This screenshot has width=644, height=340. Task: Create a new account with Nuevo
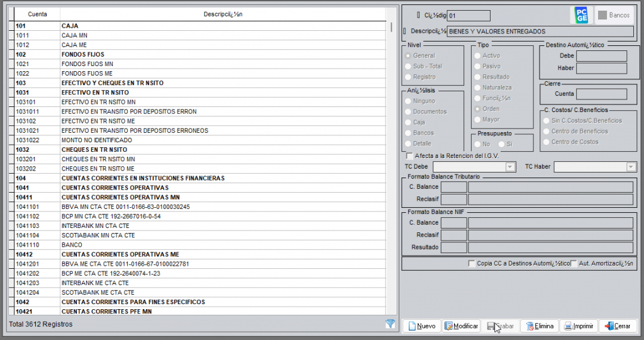tap(422, 326)
